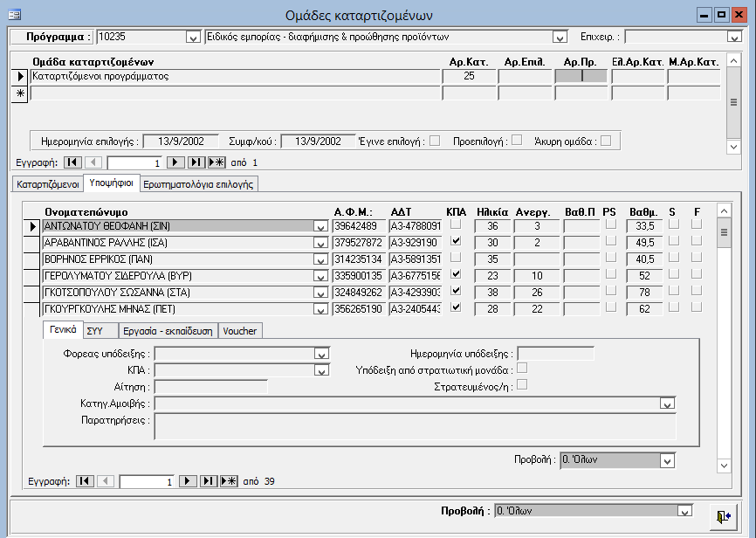The width and height of the screenshot is (756, 538).
Task: Select row of ΒΟΡΗΝΟΣ ΕΡΡΙΚΟΣ via row selector
Action: coord(32,259)
